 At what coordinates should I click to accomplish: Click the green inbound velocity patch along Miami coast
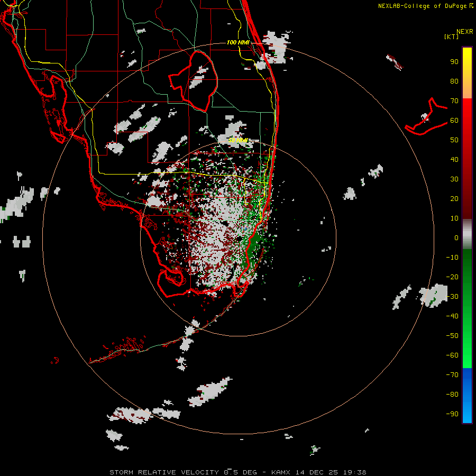pos(253,245)
